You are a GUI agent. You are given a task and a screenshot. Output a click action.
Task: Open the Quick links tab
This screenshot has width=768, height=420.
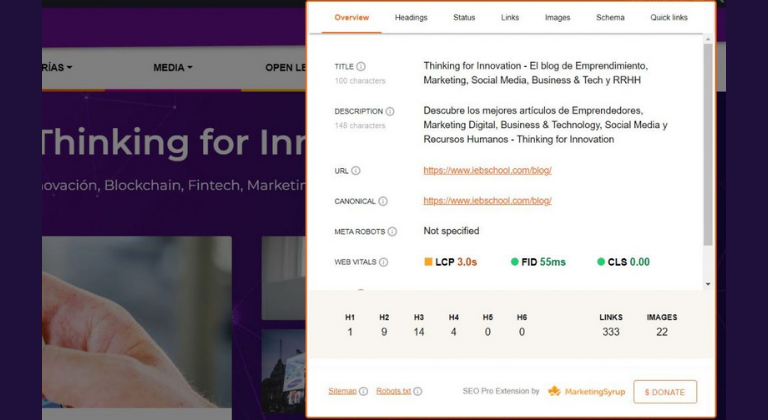(669, 18)
